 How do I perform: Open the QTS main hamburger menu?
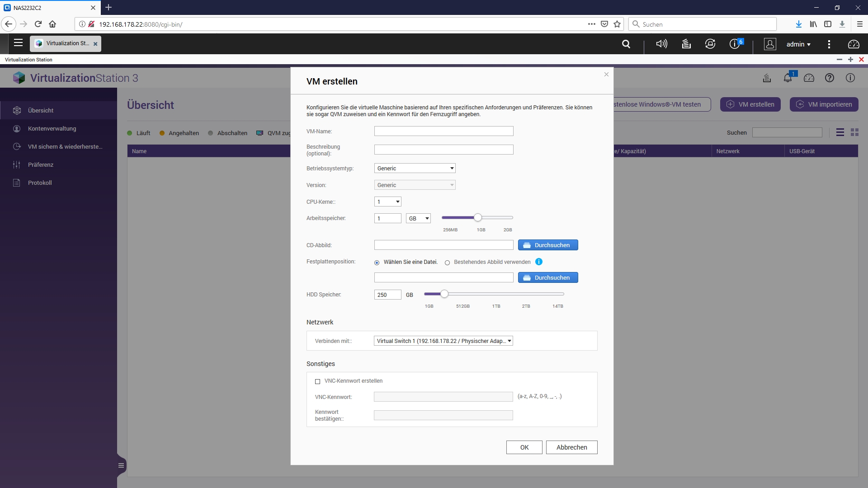click(x=18, y=43)
